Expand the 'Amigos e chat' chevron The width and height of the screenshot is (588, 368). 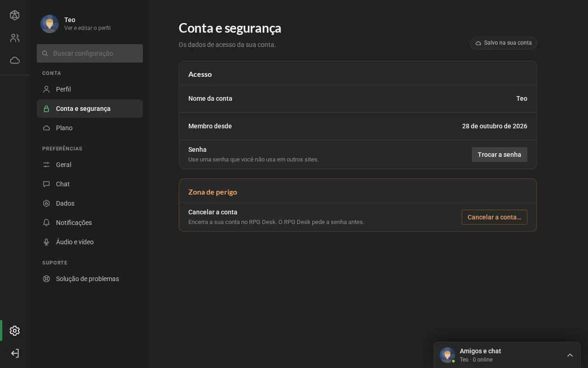570,355
